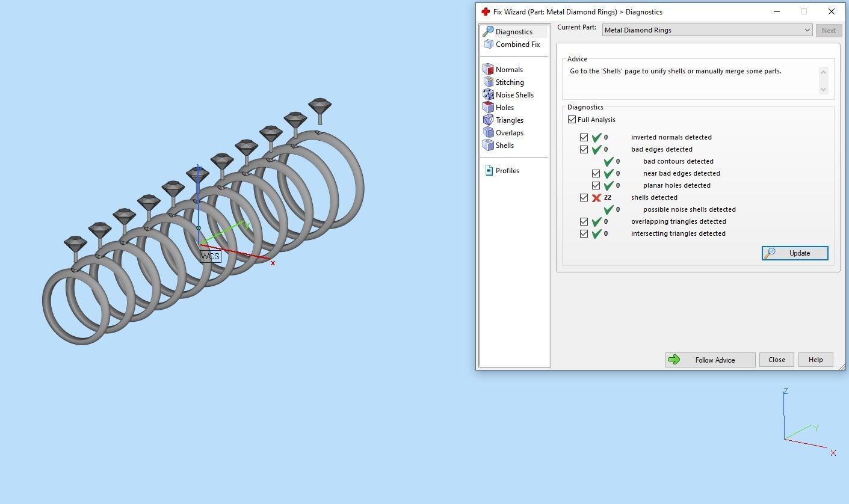
Task: Switch to Noise Shells page label
Action: pyautogui.click(x=514, y=95)
